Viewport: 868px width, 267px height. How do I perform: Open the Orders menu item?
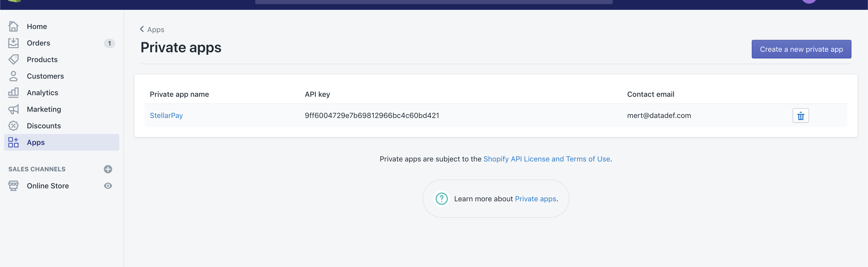click(38, 43)
